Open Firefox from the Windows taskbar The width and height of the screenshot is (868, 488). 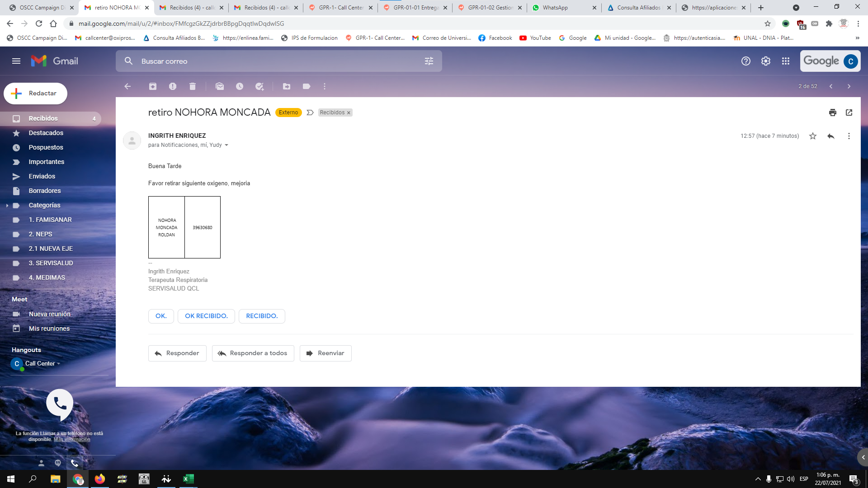pyautogui.click(x=100, y=479)
